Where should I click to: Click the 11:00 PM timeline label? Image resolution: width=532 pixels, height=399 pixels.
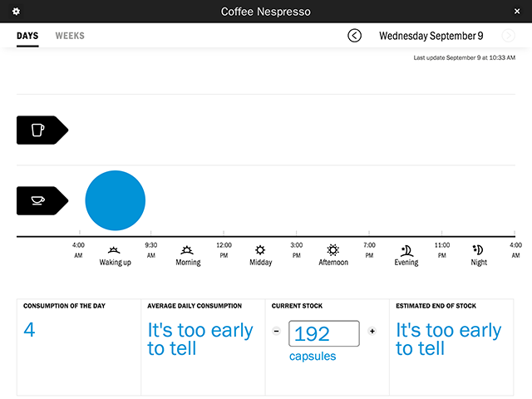coord(442,250)
